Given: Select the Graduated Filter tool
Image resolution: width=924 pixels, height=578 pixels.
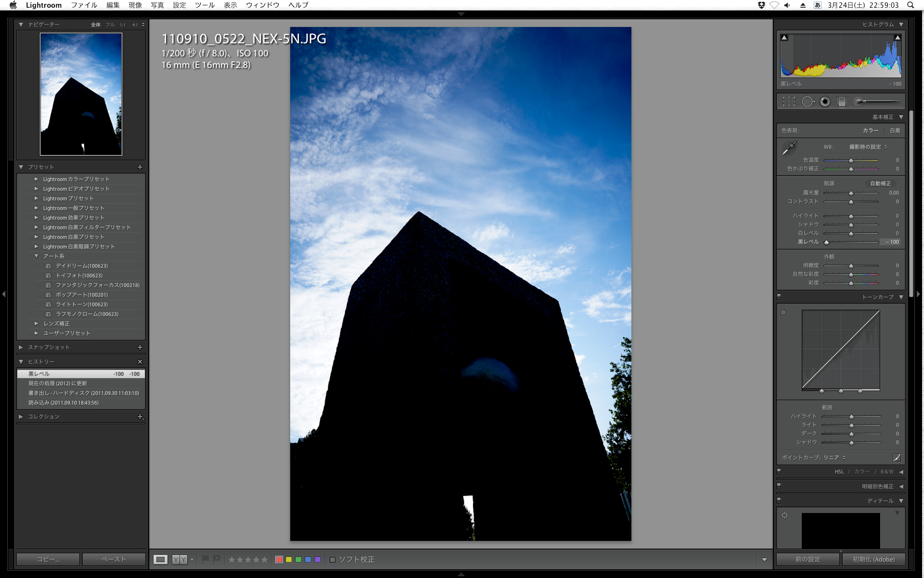Looking at the screenshot, I should point(842,102).
